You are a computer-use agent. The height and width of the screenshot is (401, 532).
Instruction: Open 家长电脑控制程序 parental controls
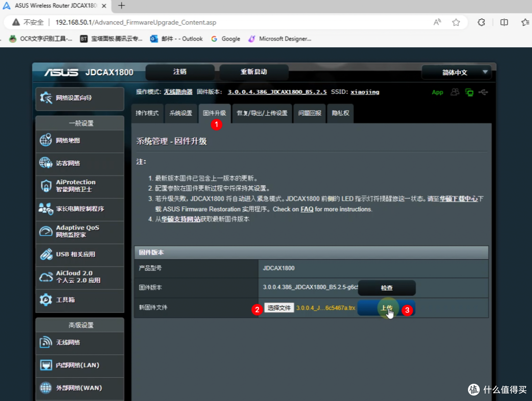point(79,209)
